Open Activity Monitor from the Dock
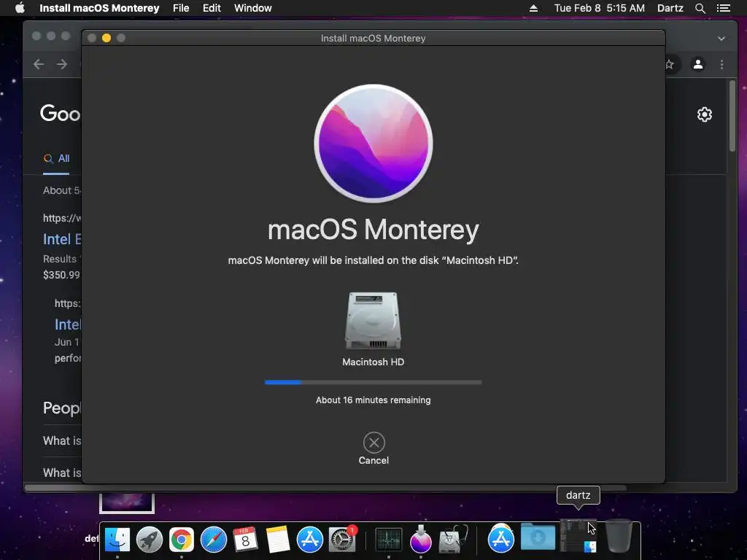Screen dimensions: 747x560 click(389, 540)
